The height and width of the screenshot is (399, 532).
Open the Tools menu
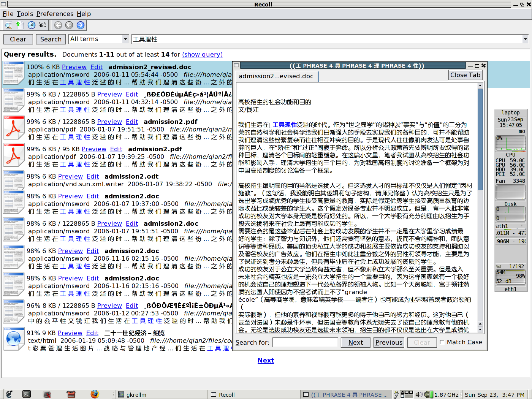[25, 14]
